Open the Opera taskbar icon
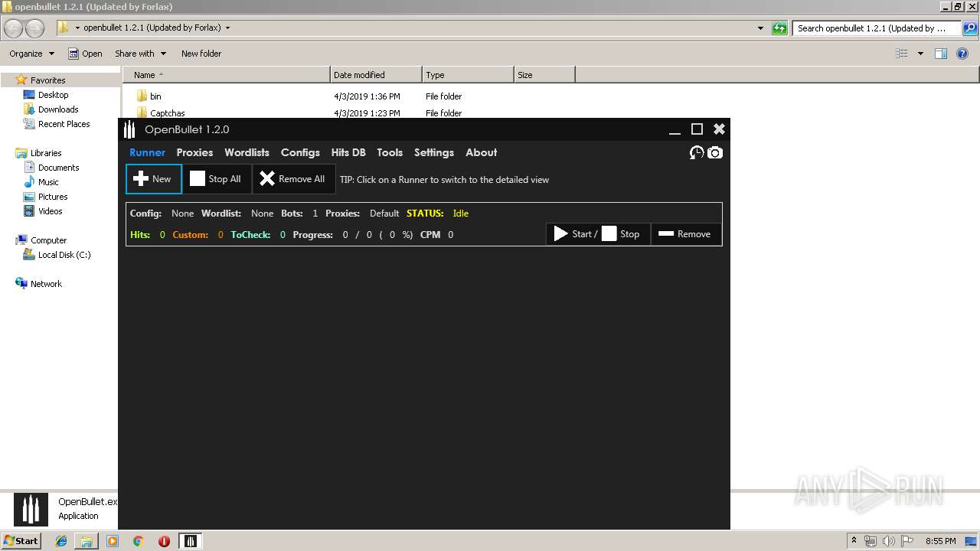This screenshot has height=551, width=980. [164, 541]
